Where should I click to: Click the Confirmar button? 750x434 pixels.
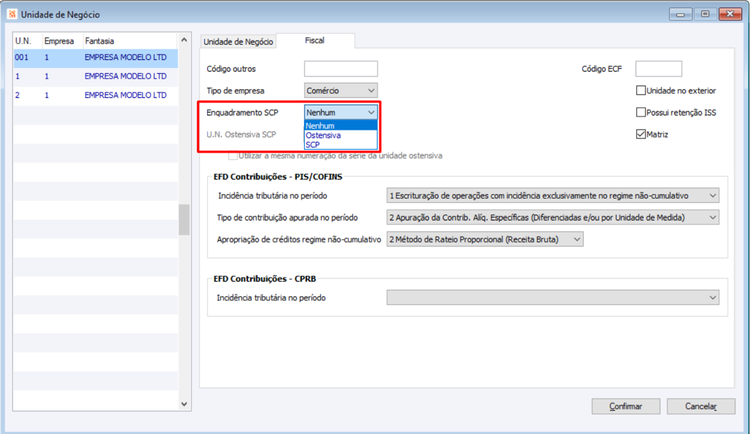[x=626, y=406]
